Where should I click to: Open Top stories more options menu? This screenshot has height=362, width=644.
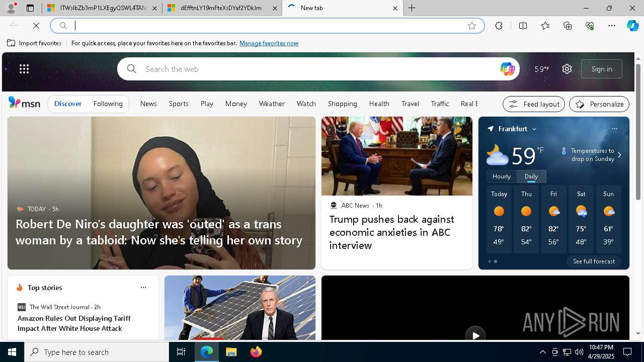[x=143, y=288]
